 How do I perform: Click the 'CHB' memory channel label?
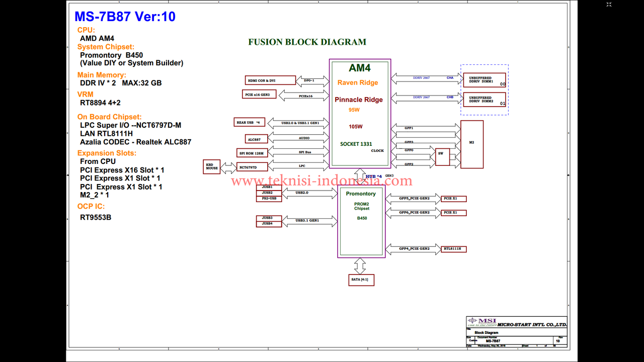pos(450,97)
